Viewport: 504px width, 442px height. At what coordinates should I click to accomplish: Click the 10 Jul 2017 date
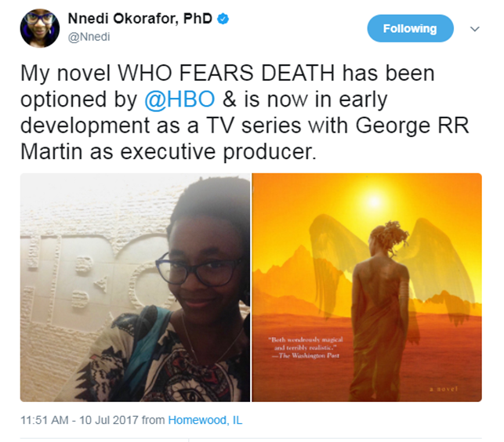[x=109, y=420]
